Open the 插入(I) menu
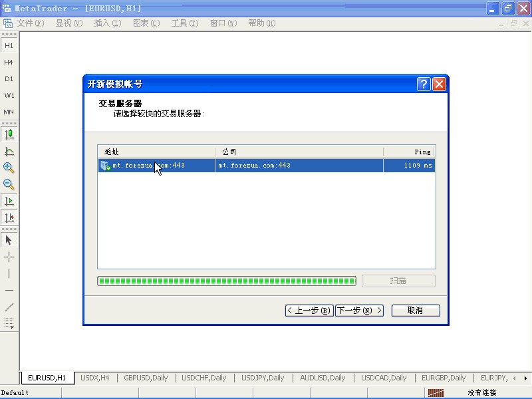The height and width of the screenshot is (399, 532). pyautogui.click(x=108, y=23)
